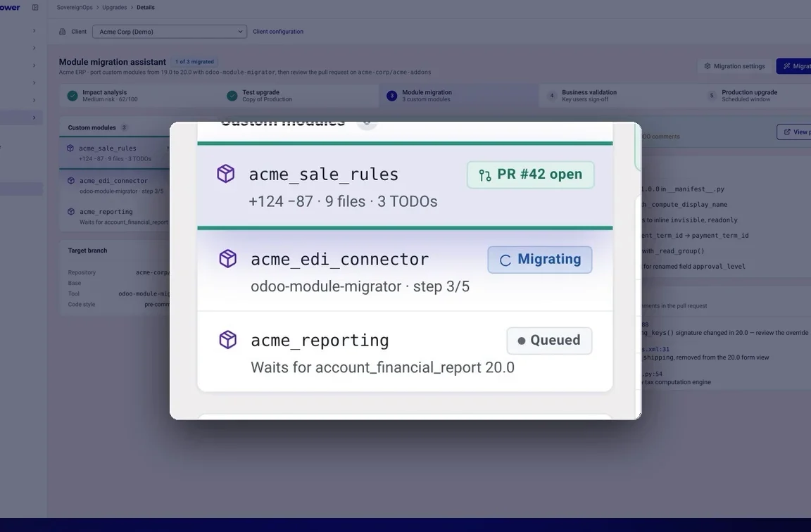Click the magnified acme_edi_connector module name
Viewport: 811px width, 532px height.
click(340, 260)
